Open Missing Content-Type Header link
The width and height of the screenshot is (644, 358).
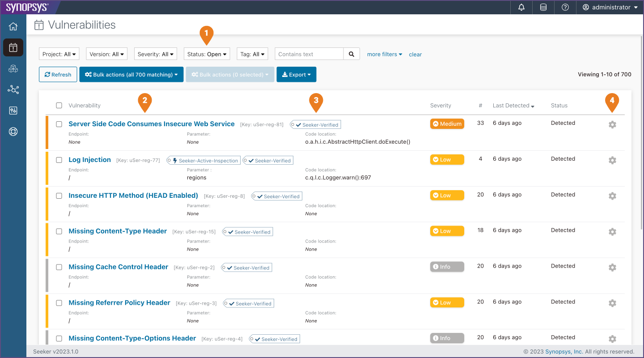pyautogui.click(x=118, y=231)
